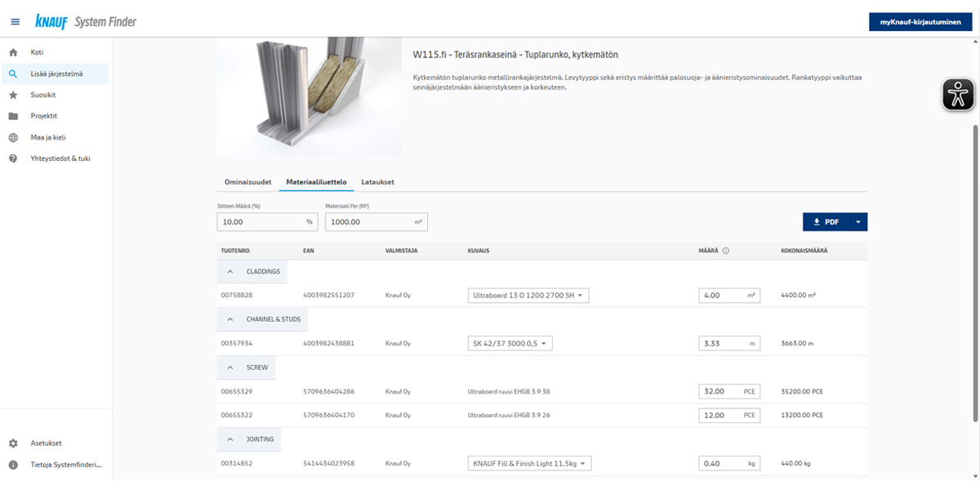Open Yhteystiedot & tuki help icon
Image resolution: width=980 pixels, height=490 pixels.
pos(13,158)
